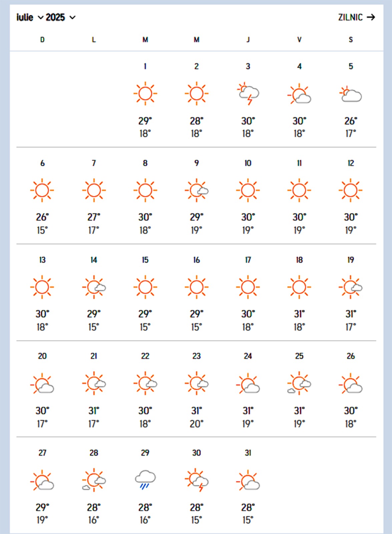Click the 31° high temperature on day 18
Image resolution: width=392 pixels, height=534 pixels.
pyautogui.click(x=299, y=314)
